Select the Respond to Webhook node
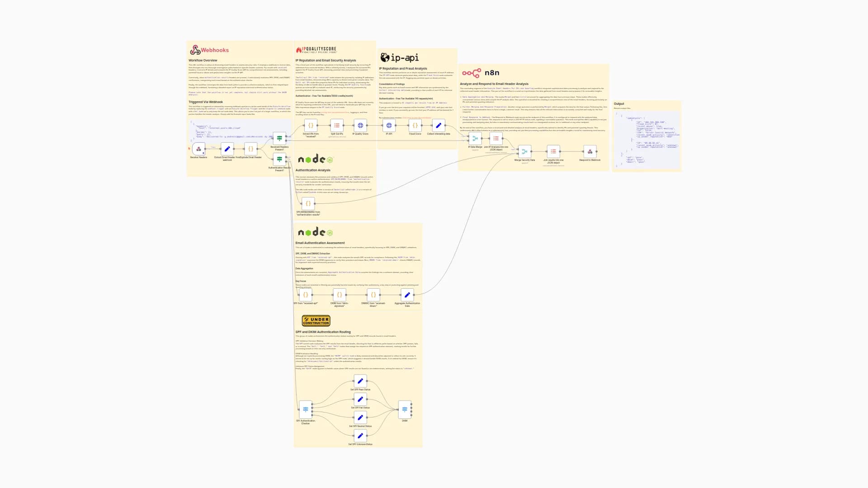This screenshot has height=488, width=868. [590, 151]
